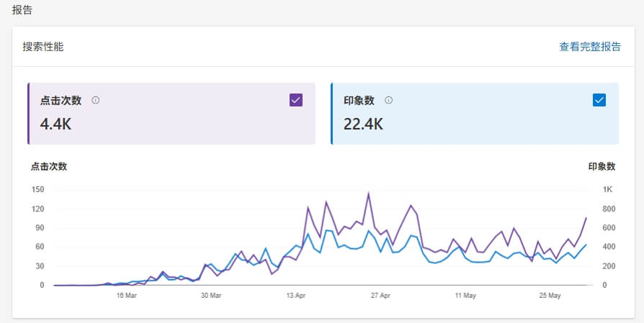
Task: Click the info icon beside 点击次数
Action: pyautogui.click(x=96, y=101)
